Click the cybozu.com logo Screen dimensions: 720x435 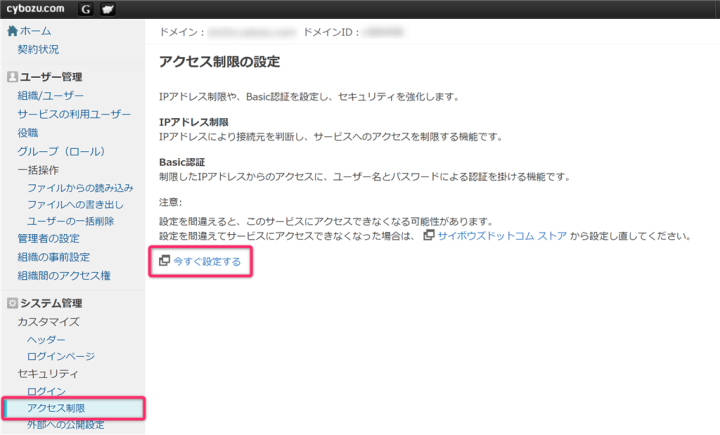pos(34,9)
